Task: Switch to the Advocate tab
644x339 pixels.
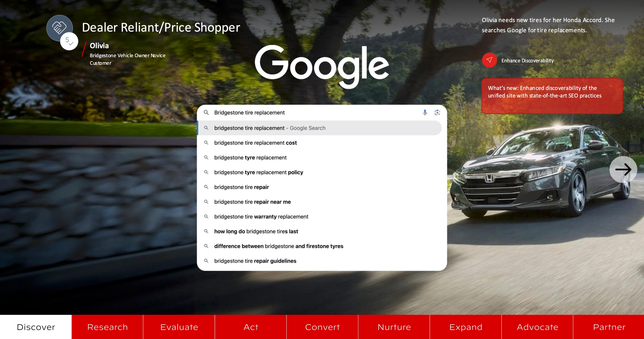Action: (537, 327)
